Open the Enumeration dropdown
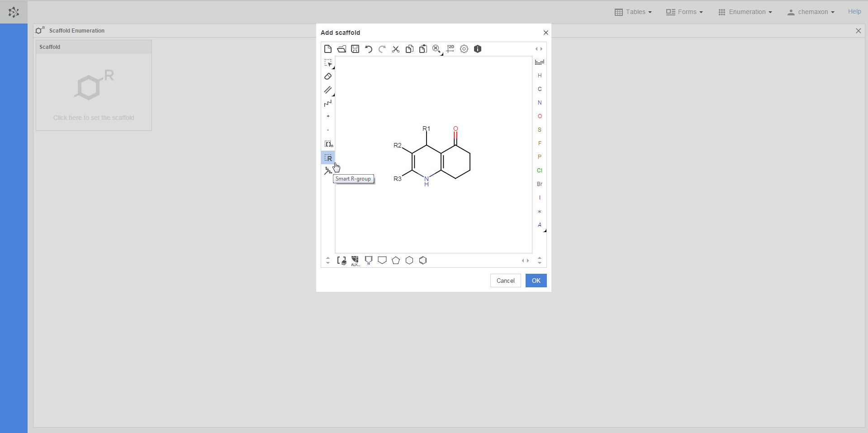 pos(745,12)
